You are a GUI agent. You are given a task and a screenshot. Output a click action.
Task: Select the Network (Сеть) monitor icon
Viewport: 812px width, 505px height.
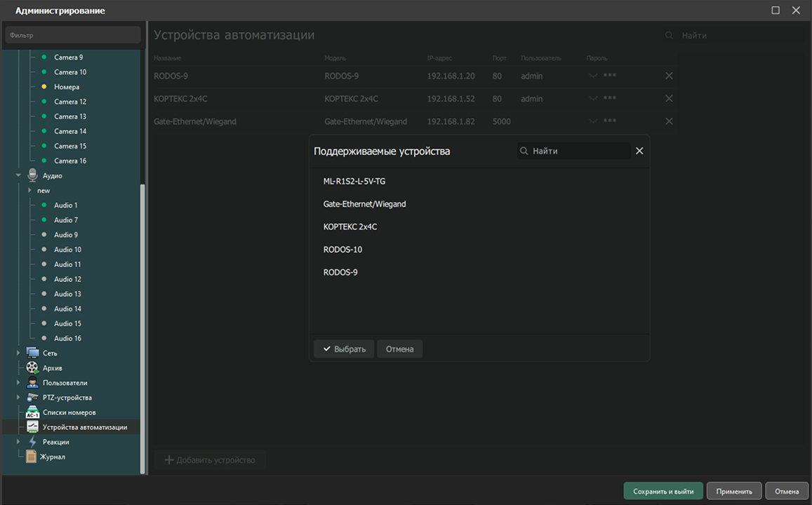pyautogui.click(x=32, y=353)
